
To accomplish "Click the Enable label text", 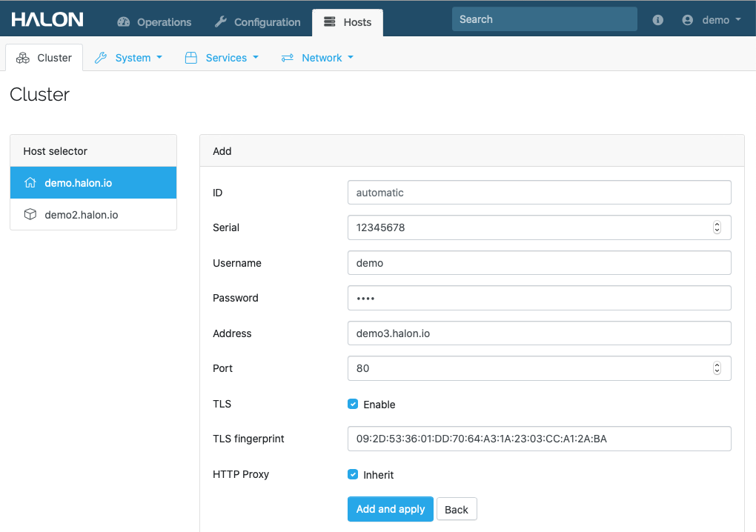I will point(379,405).
